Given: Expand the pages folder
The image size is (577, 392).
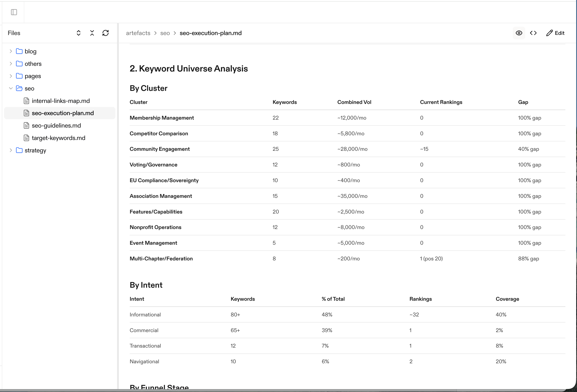Looking at the screenshot, I should click(x=11, y=76).
